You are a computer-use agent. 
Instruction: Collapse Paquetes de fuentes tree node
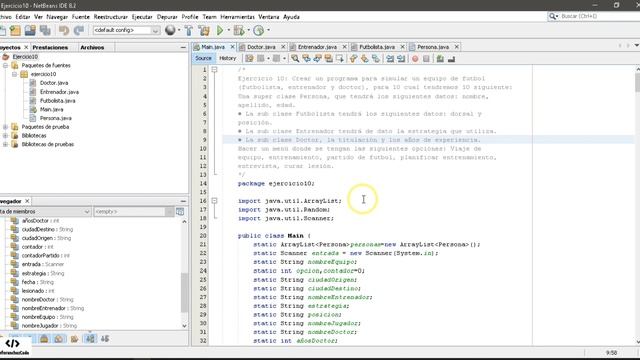(x=5, y=65)
